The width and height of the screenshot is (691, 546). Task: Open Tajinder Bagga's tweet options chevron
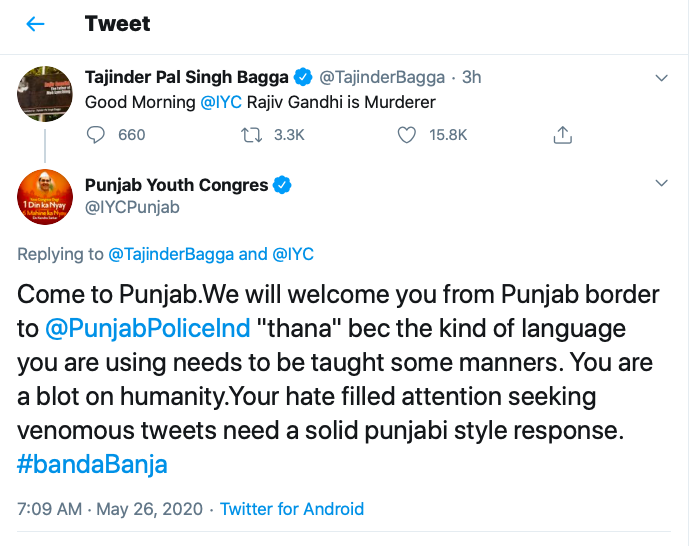660,77
